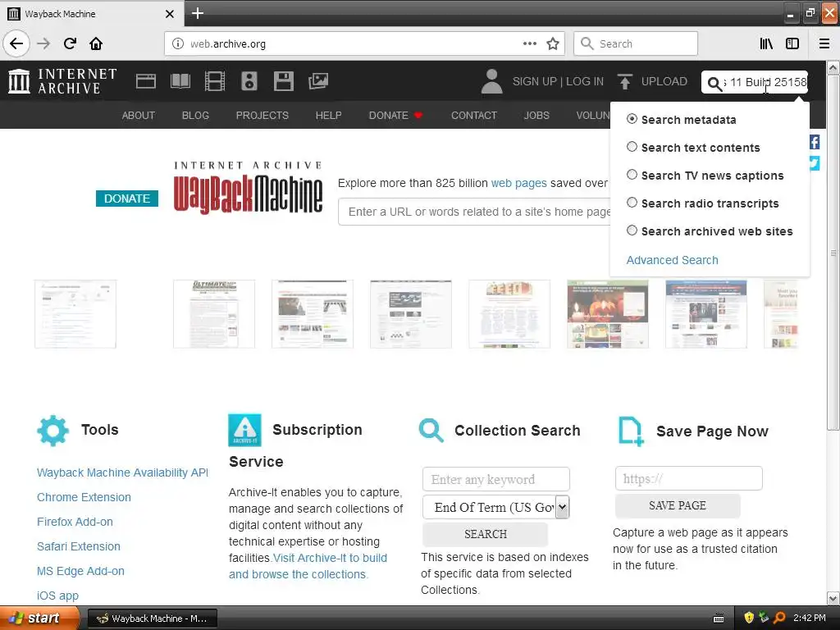Click the magnifier in the archive search box

pyautogui.click(x=714, y=83)
